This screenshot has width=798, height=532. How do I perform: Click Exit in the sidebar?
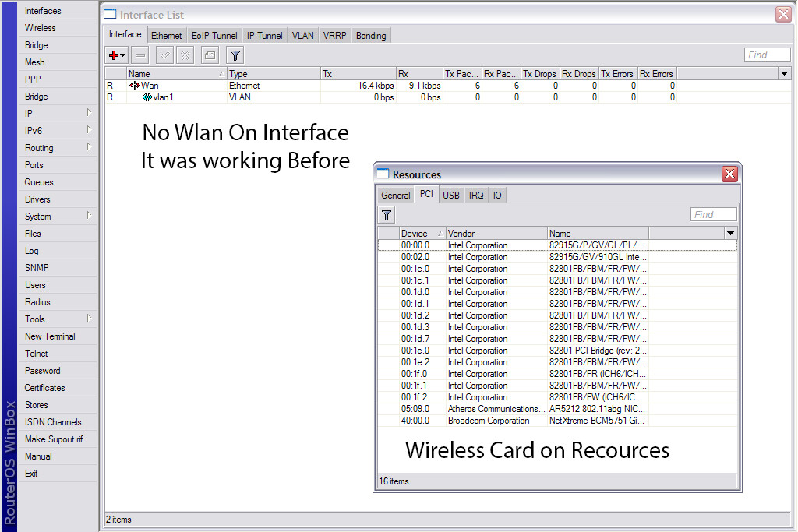coord(58,474)
